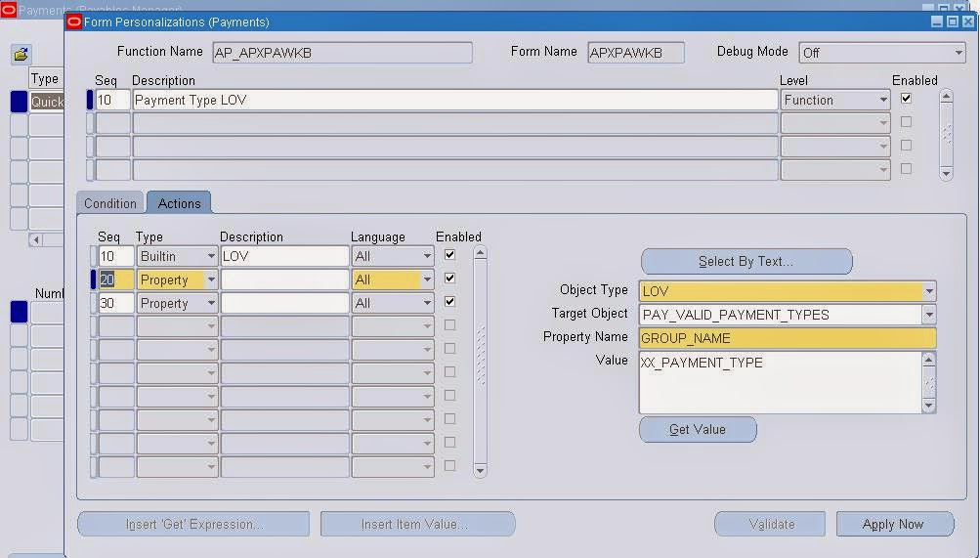980x558 pixels.
Task: Click Select By Text button
Action: [746, 261]
